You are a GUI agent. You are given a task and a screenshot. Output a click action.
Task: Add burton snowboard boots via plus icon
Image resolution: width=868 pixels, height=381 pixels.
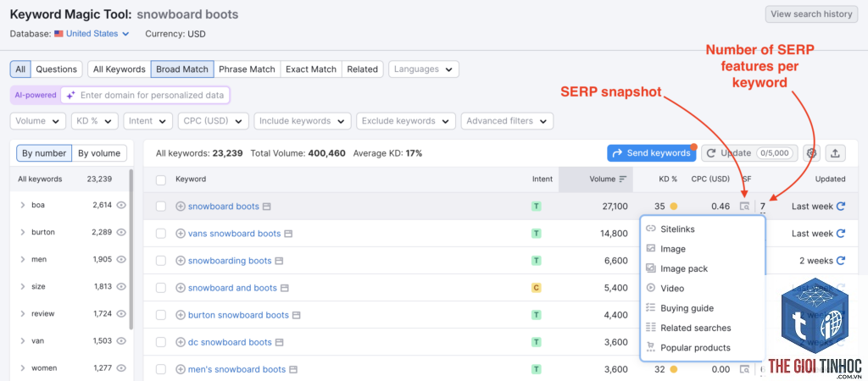coord(181,315)
